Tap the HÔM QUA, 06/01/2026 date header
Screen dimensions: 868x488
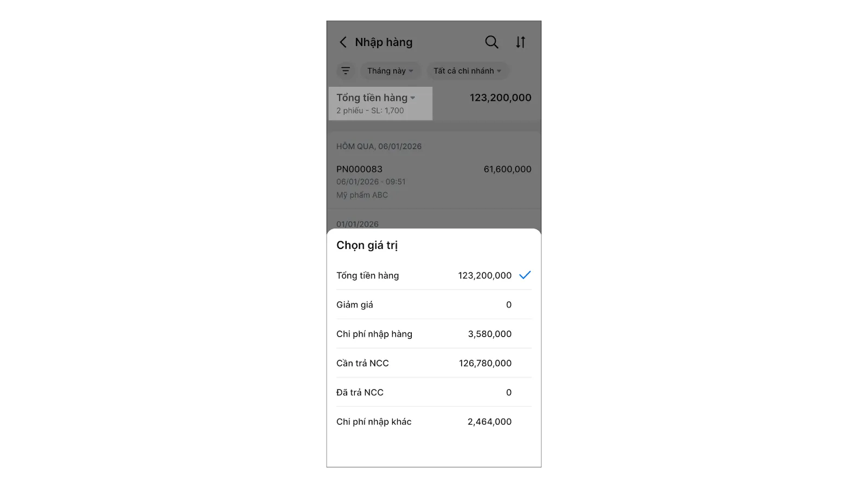[379, 146]
